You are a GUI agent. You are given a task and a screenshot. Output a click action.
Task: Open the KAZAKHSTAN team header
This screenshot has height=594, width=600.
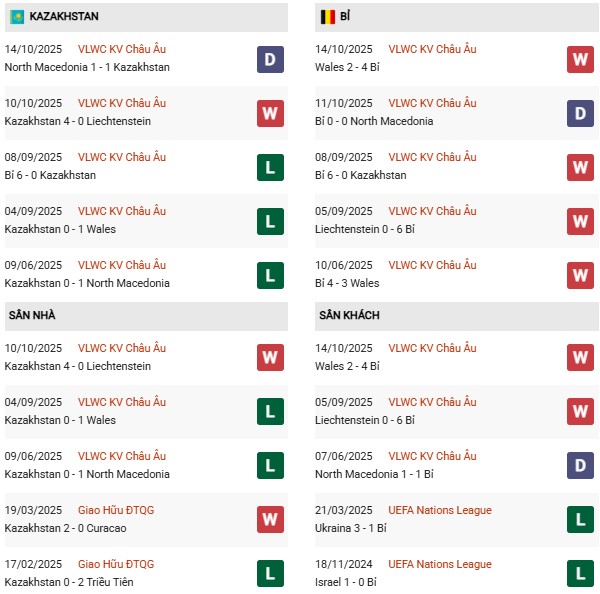click(64, 17)
